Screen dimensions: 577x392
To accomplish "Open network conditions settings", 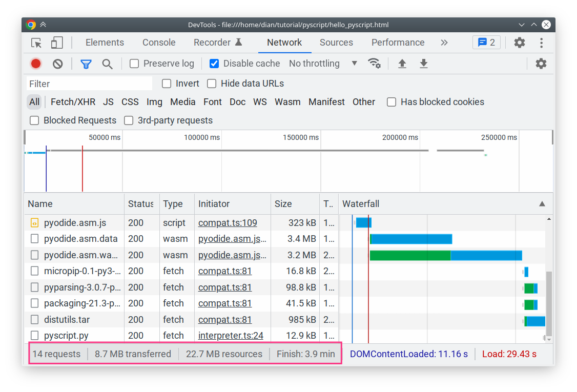I will [x=375, y=64].
